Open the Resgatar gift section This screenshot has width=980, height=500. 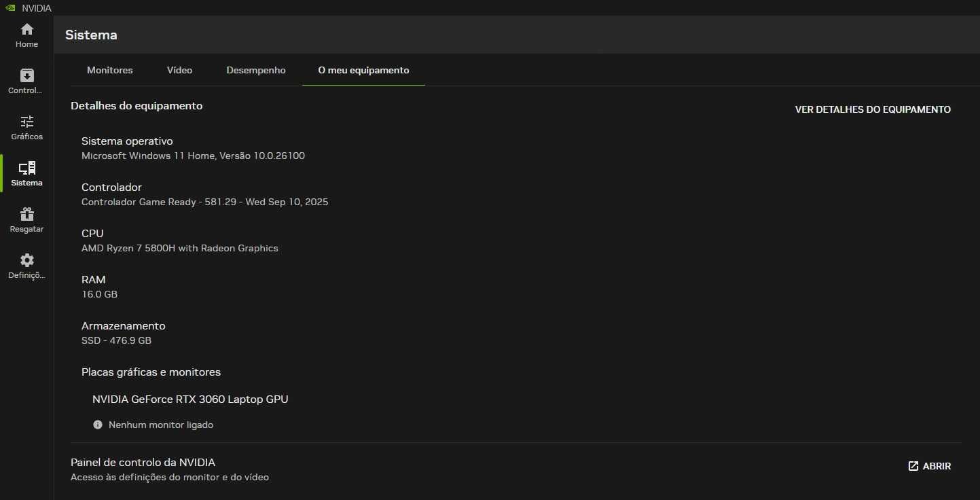pos(26,220)
